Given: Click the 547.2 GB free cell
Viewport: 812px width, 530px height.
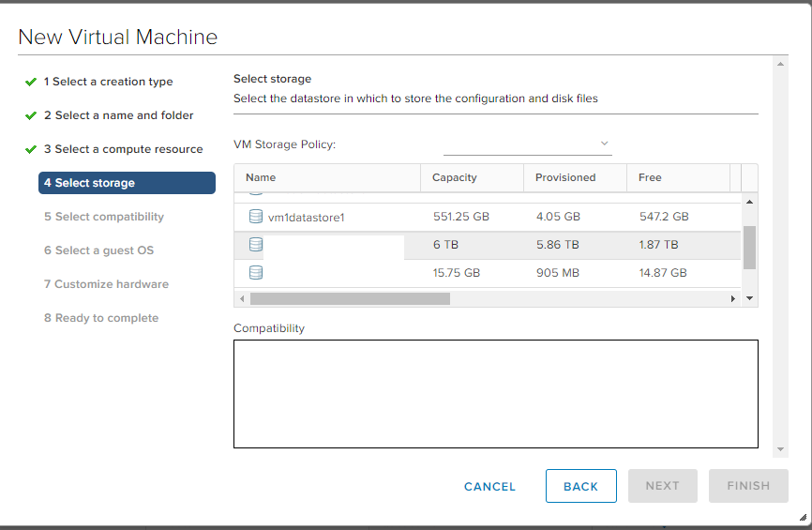Looking at the screenshot, I should (x=664, y=217).
